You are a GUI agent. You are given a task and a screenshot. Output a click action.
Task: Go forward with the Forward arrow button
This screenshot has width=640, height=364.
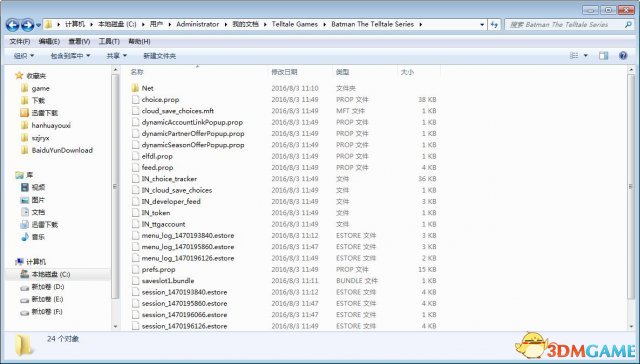point(27,25)
